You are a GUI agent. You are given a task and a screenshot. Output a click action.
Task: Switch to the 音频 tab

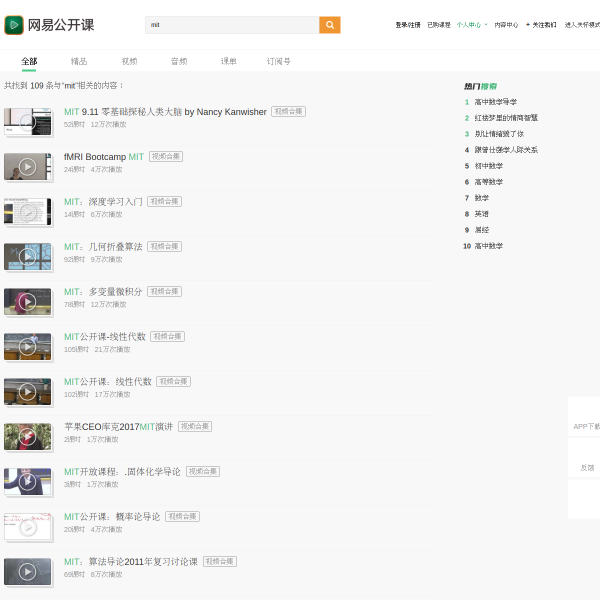[179, 61]
